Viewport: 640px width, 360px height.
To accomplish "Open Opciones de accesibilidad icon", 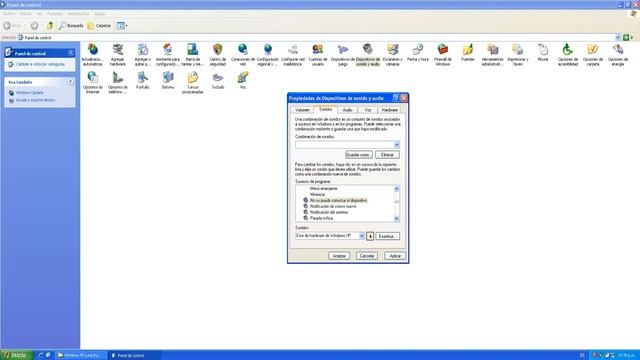I will [568, 54].
